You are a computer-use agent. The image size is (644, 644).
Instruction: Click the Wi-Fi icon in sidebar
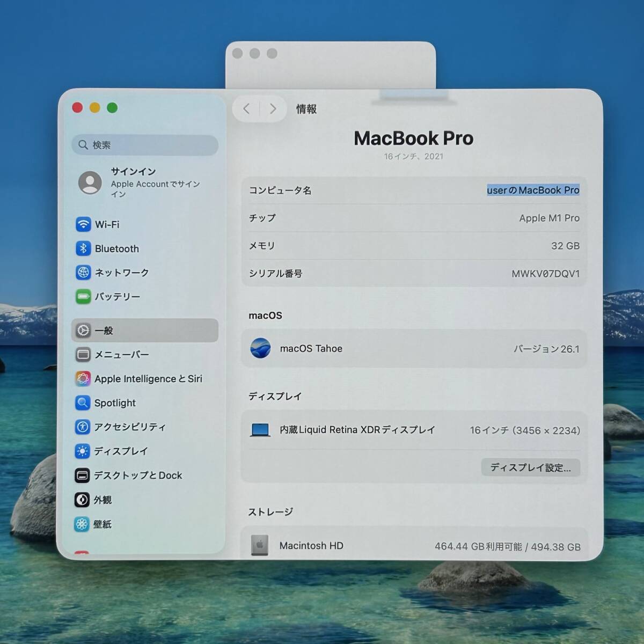pyautogui.click(x=83, y=224)
